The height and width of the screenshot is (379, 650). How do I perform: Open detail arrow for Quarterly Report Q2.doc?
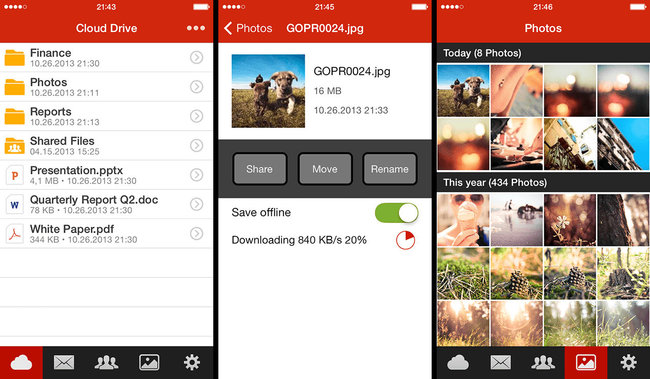pyautogui.click(x=196, y=204)
